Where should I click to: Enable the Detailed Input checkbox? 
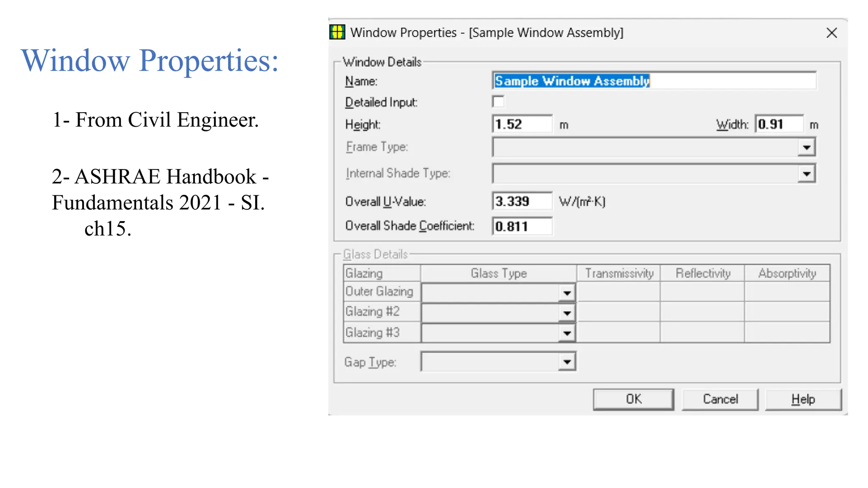(498, 102)
